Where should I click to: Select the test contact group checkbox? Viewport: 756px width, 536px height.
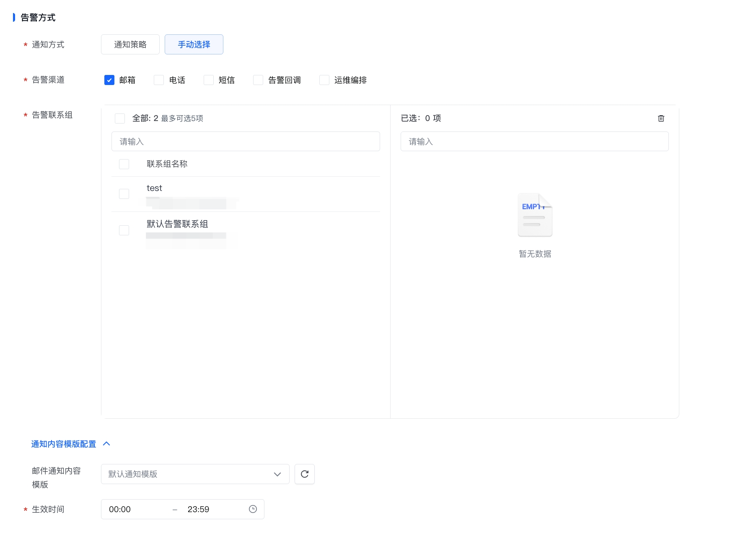tap(124, 194)
